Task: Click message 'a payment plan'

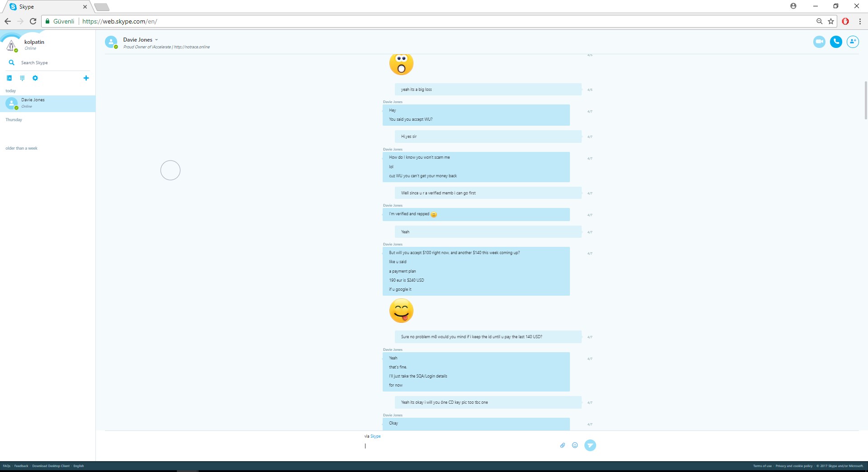Action: pos(403,271)
